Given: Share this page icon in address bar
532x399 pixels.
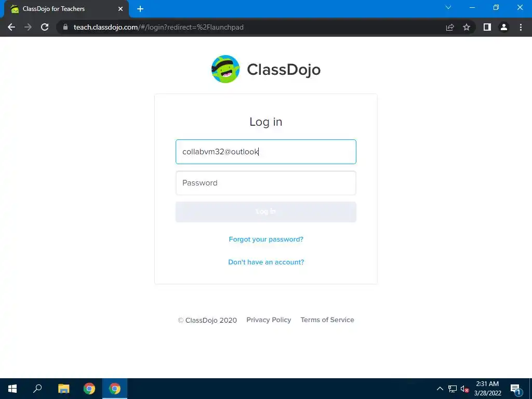Looking at the screenshot, I should (x=450, y=27).
